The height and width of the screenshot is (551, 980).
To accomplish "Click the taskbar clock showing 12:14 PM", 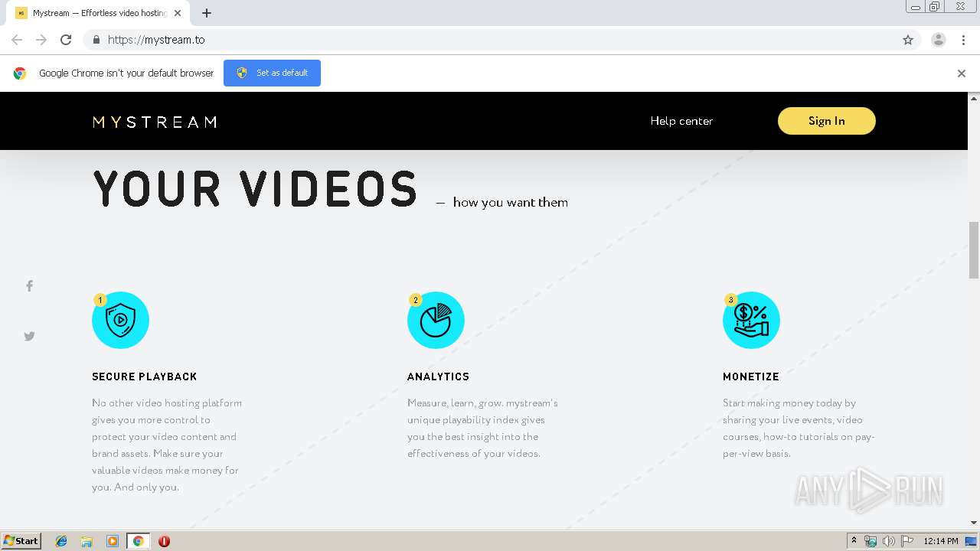I will [x=941, y=541].
